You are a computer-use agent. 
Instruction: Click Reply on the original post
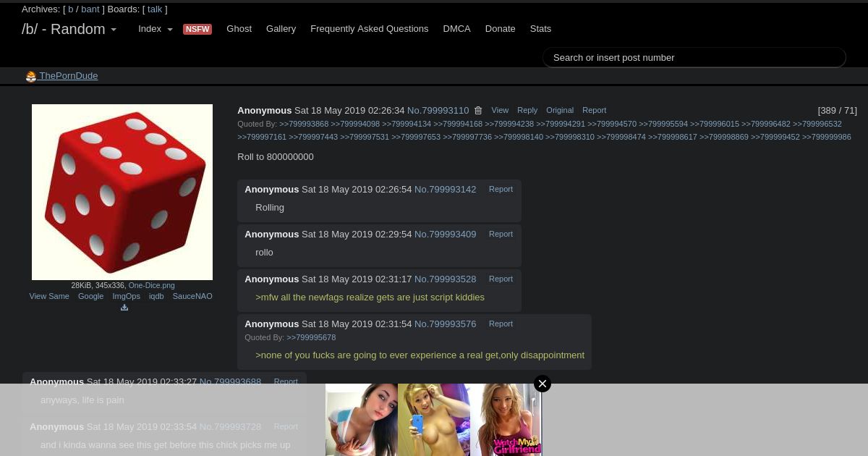click(x=527, y=111)
